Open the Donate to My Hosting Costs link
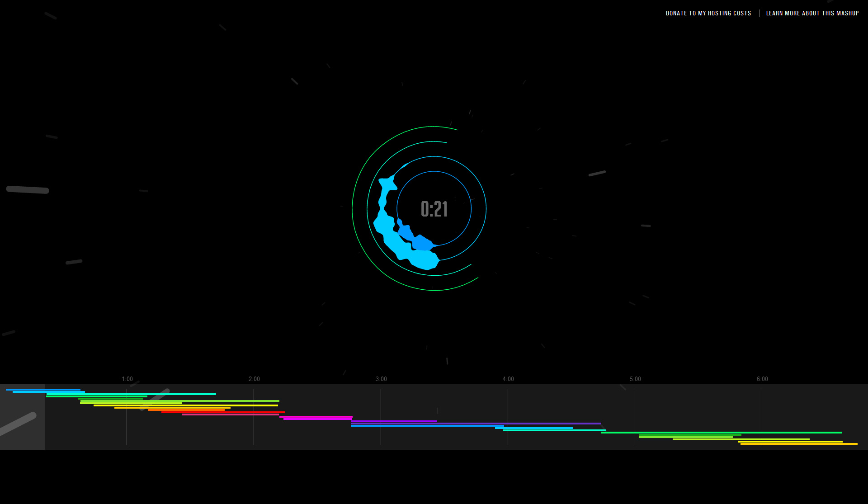Viewport: 868px width, 504px height. click(708, 13)
